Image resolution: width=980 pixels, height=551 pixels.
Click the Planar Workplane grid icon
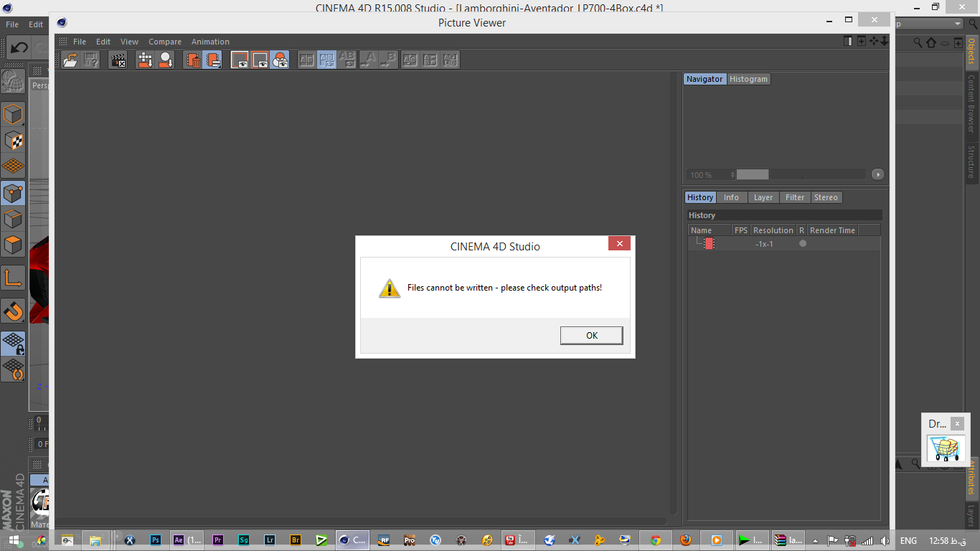(13, 369)
